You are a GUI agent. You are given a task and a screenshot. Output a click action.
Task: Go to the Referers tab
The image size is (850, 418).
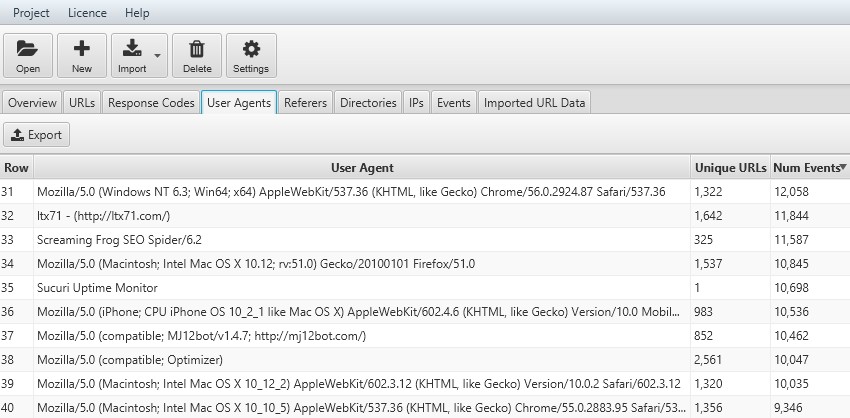click(x=305, y=103)
